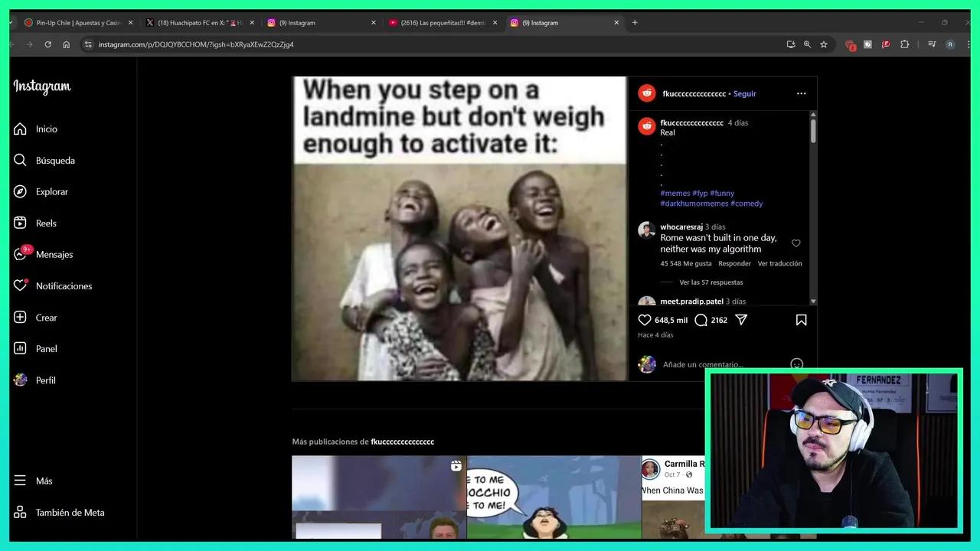Go to Explorar compass icon

pos(21,192)
